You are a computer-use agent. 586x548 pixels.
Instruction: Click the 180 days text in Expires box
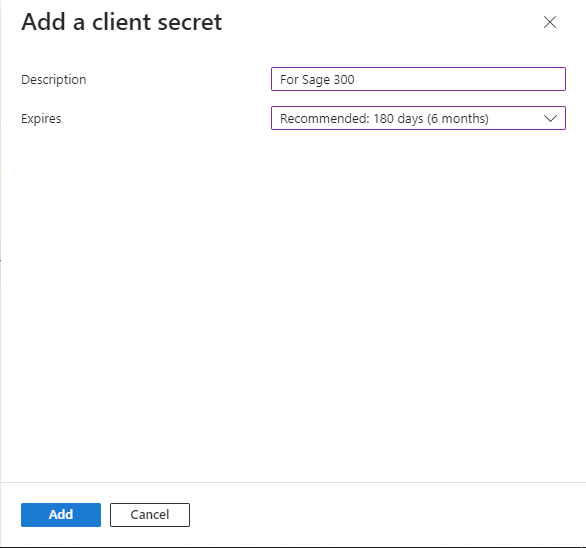tap(398, 118)
